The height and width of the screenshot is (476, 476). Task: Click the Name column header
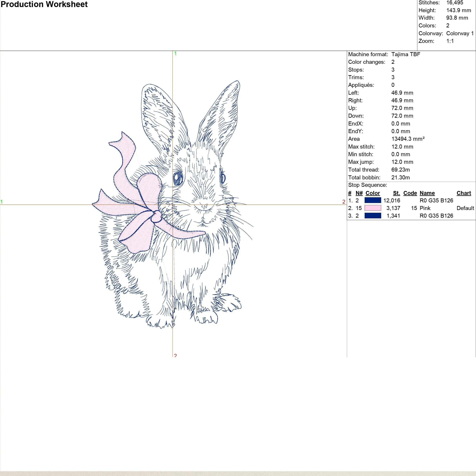tap(427, 193)
